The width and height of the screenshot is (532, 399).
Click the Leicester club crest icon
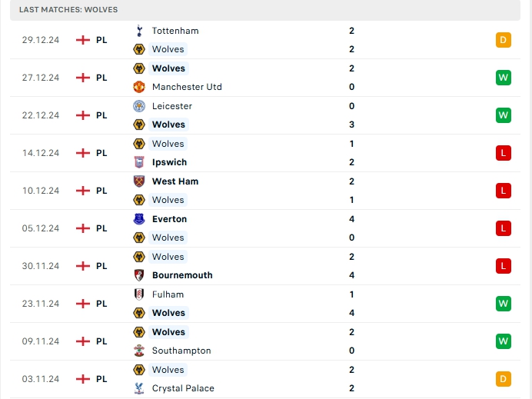click(x=139, y=106)
